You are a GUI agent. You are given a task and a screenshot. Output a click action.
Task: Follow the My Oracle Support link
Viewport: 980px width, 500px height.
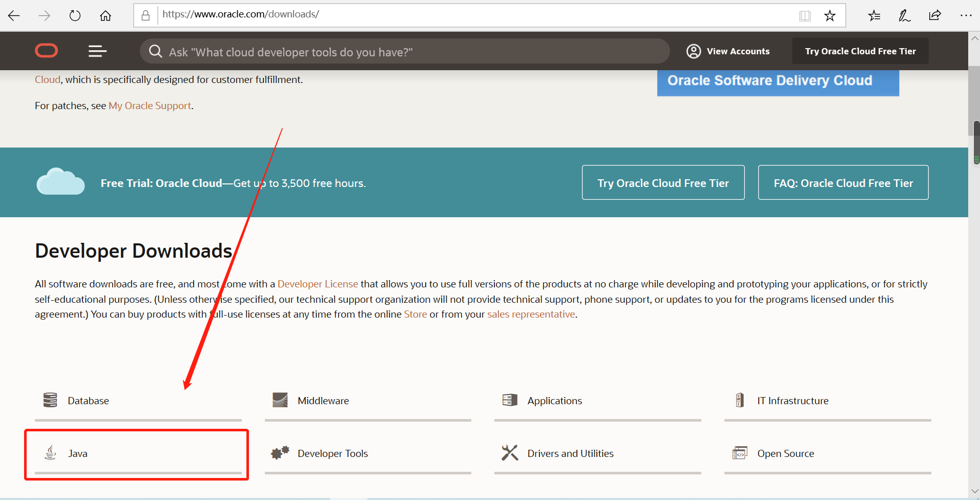click(150, 106)
